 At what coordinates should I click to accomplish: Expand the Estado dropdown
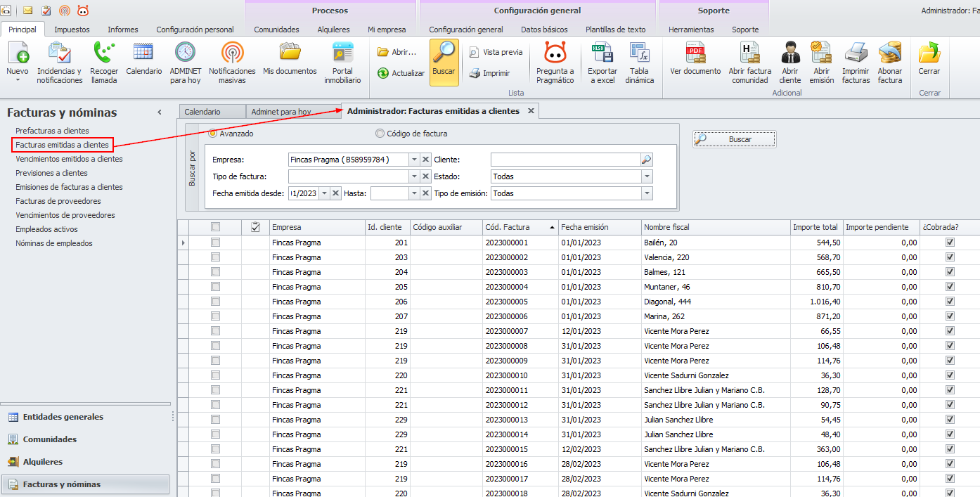[x=646, y=176]
